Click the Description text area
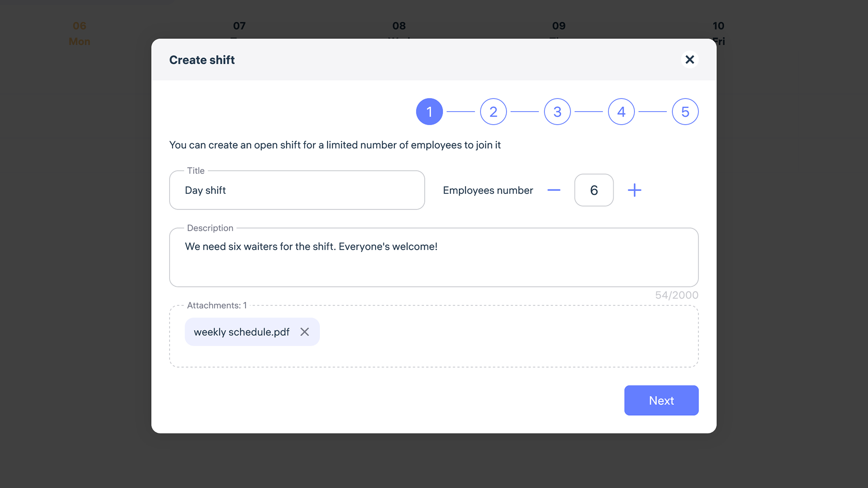 pyautogui.click(x=434, y=258)
